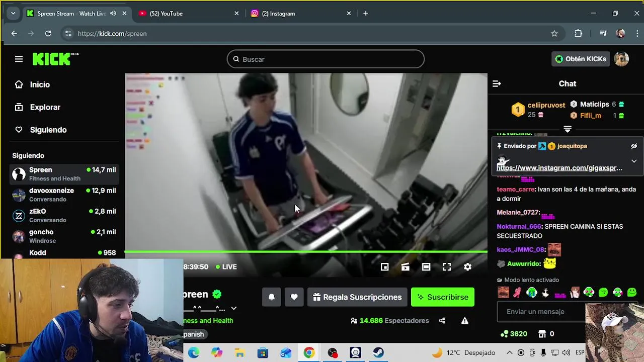Click Regala Suscripciones button
This screenshot has height=362, width=644.
tap(357, 297)
